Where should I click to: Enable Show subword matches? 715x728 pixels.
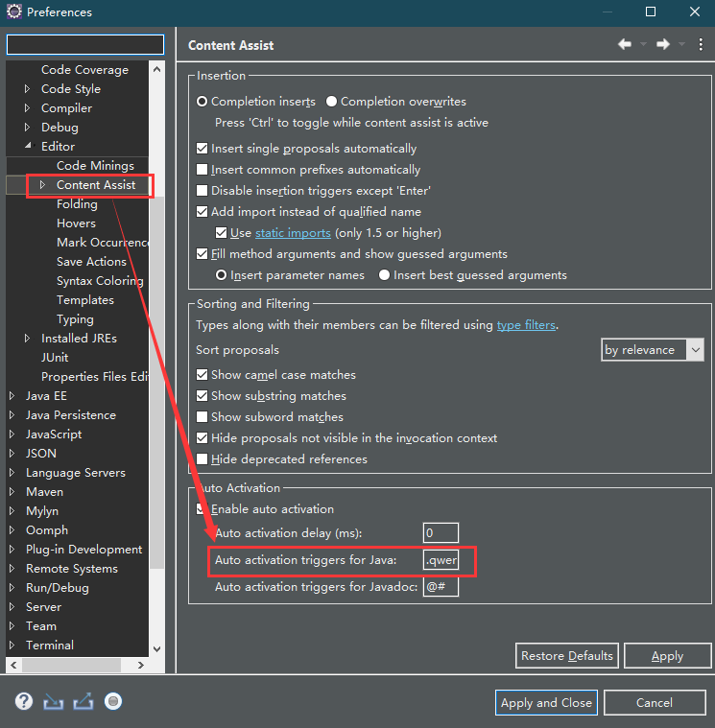tap(202, 417)
